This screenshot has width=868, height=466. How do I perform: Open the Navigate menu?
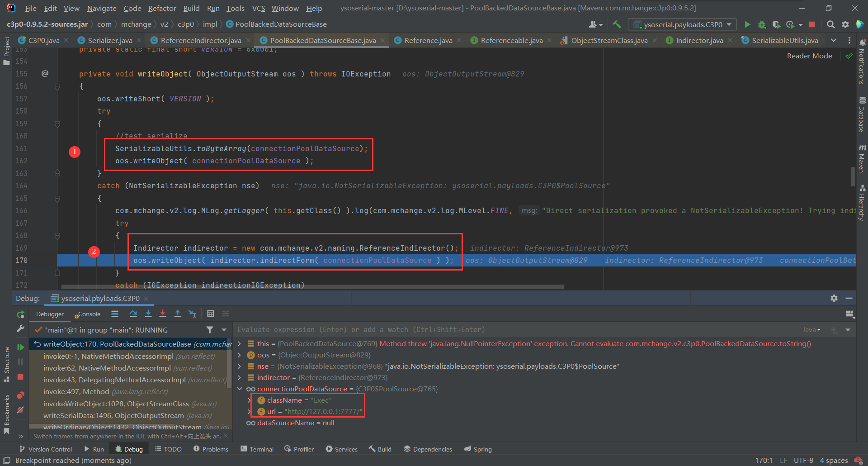102,8
